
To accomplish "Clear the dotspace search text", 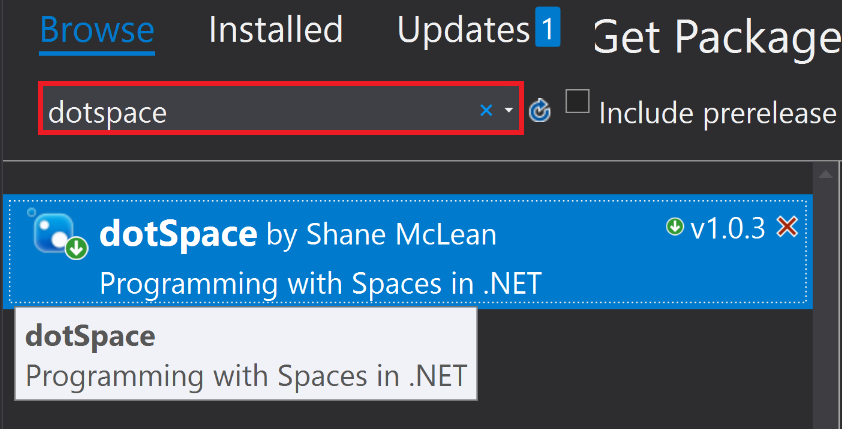I will [x=486, y=110].
